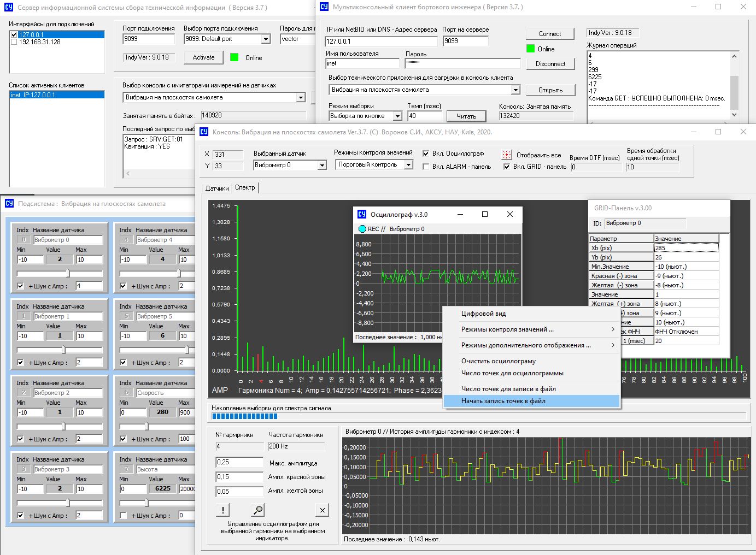The image size is (756, 555).
Task: Uncheck 'Вкл. Осциллограф' checkbox
Action: [x=426, y=153]
